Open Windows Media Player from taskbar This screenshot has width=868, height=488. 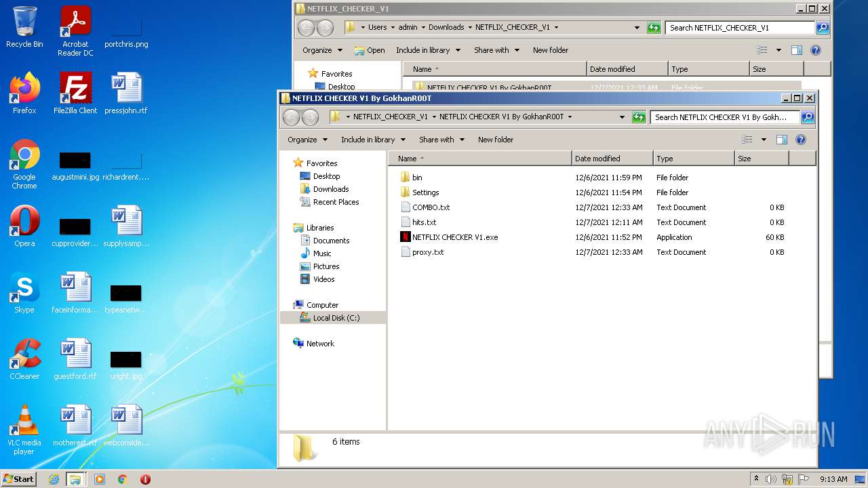(100, 479)
